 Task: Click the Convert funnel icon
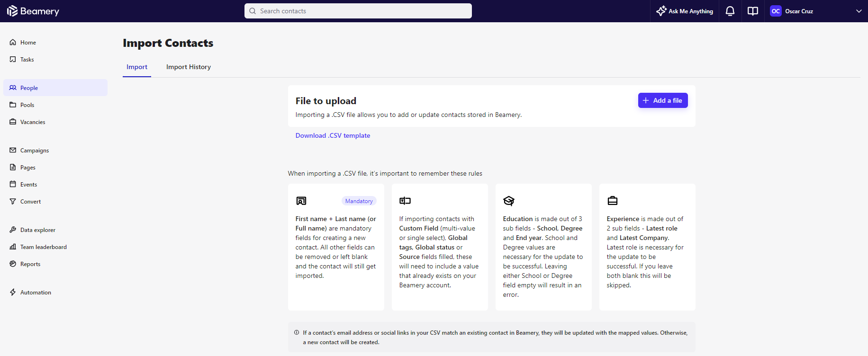click(13, 201)
